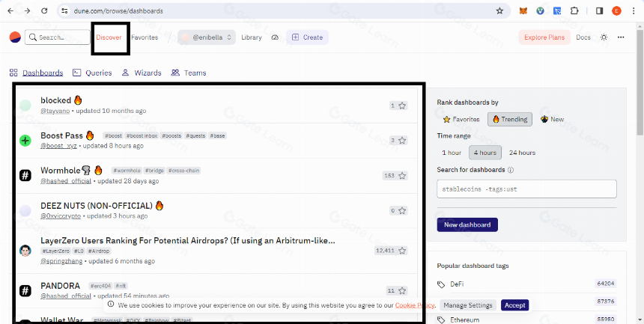
Task: Click the browser back arrow
Action: click(10, 11)
